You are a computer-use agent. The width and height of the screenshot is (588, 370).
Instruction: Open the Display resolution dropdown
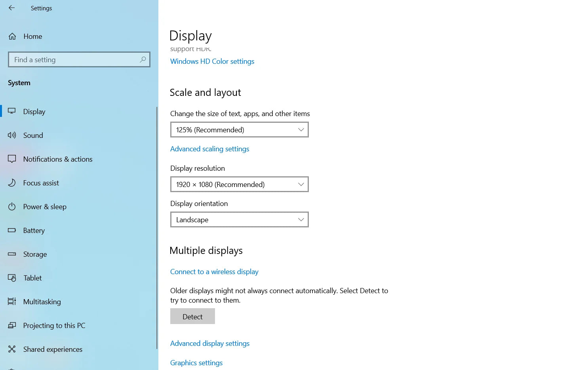point(240,184)
